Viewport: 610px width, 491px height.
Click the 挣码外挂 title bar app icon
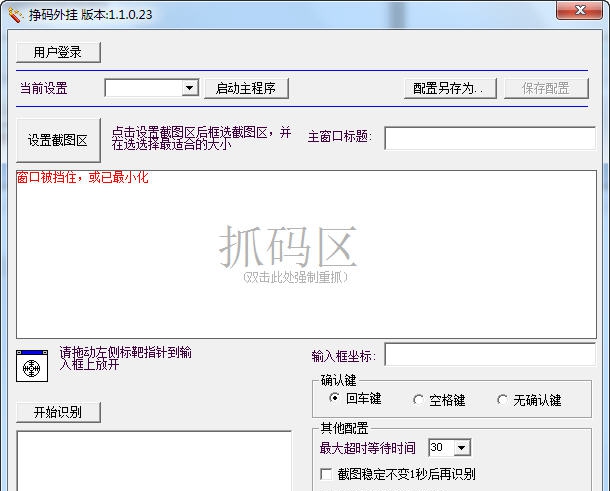[x=15, y=15]
